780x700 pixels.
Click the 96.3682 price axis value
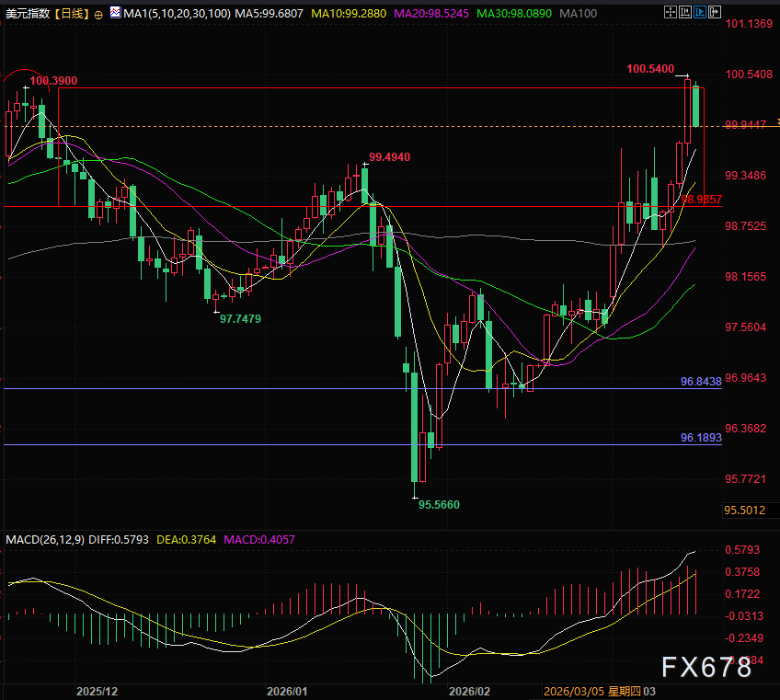click(746, 429)
